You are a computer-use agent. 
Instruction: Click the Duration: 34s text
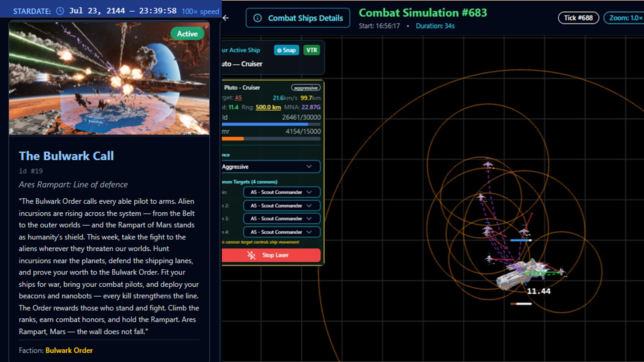point(435,26)
